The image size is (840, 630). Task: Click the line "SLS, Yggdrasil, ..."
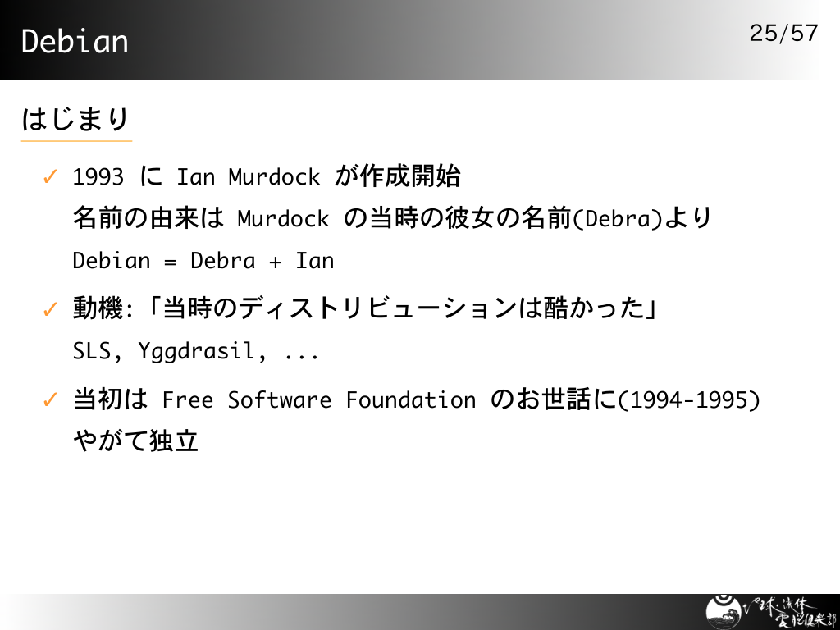pos(196,351)
